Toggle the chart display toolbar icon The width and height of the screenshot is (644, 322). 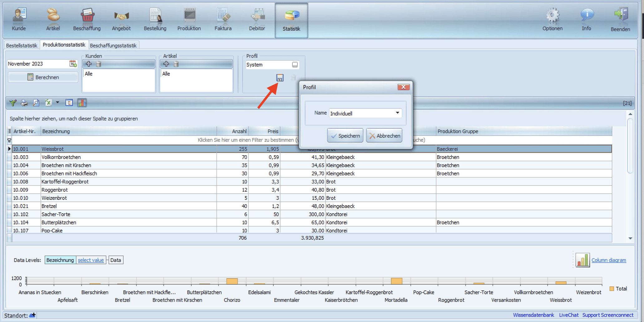pyautogui.click(x=82, y=103)
